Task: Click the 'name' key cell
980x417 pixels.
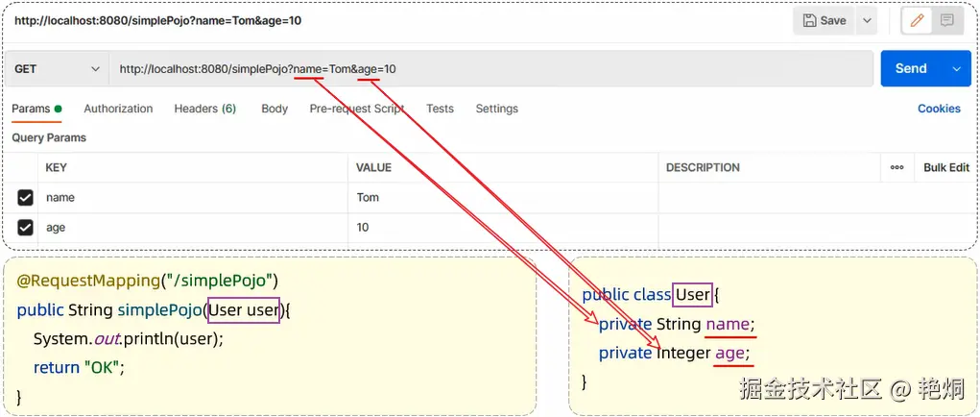Action: tap(193, 198)
